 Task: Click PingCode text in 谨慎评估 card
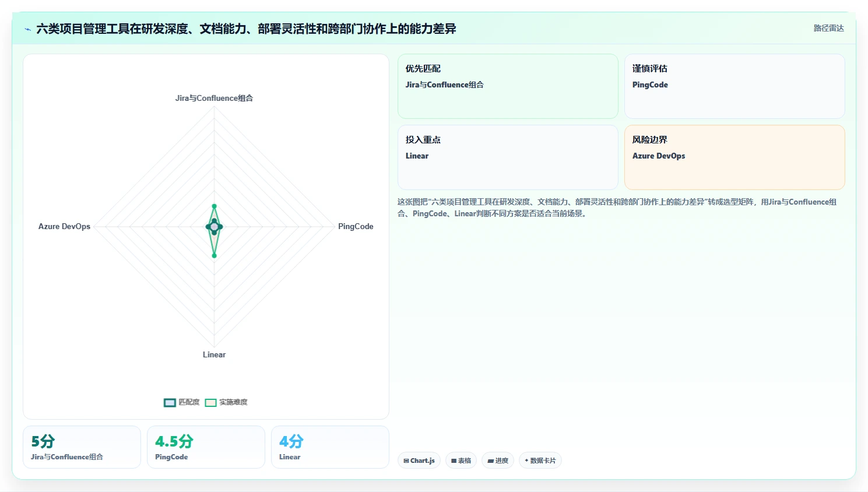click(650, 85)
